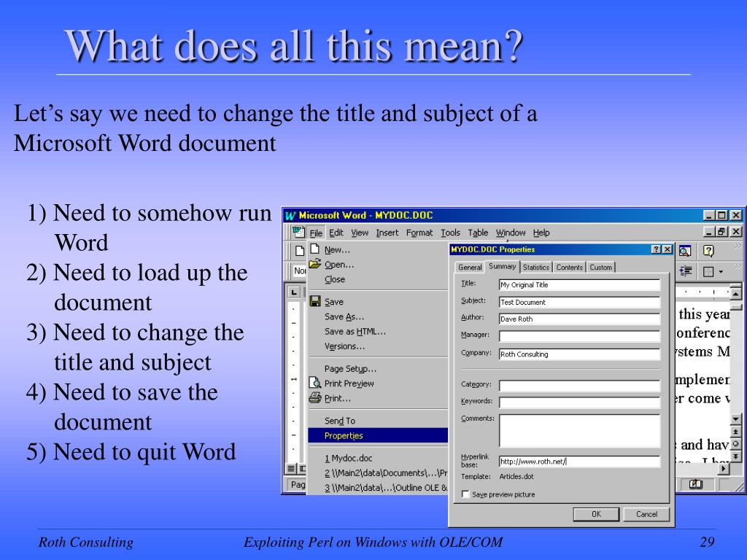Open the Tools menu
Image resolution: width=747 pixels, height=560 pixels.
pos(450,233)
